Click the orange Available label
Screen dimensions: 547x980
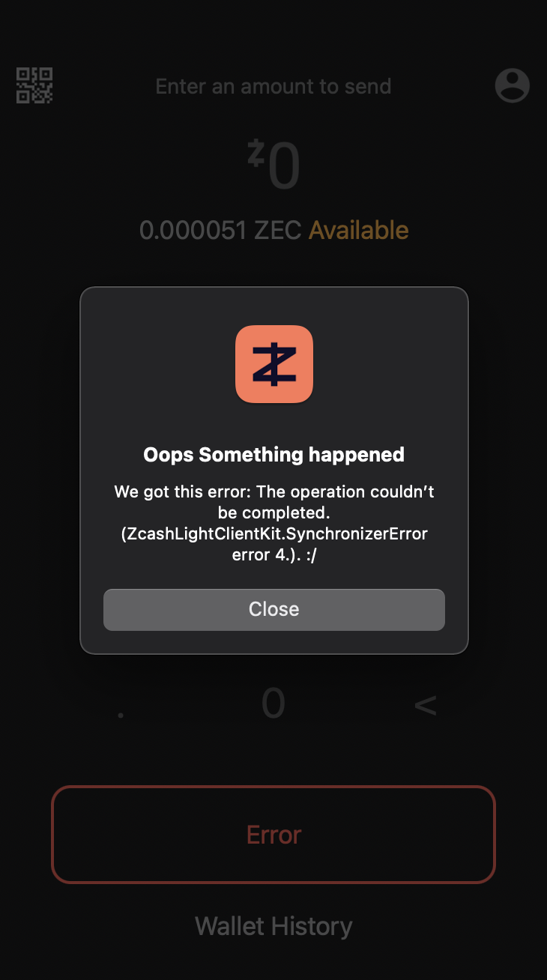(x=359, y=230)
